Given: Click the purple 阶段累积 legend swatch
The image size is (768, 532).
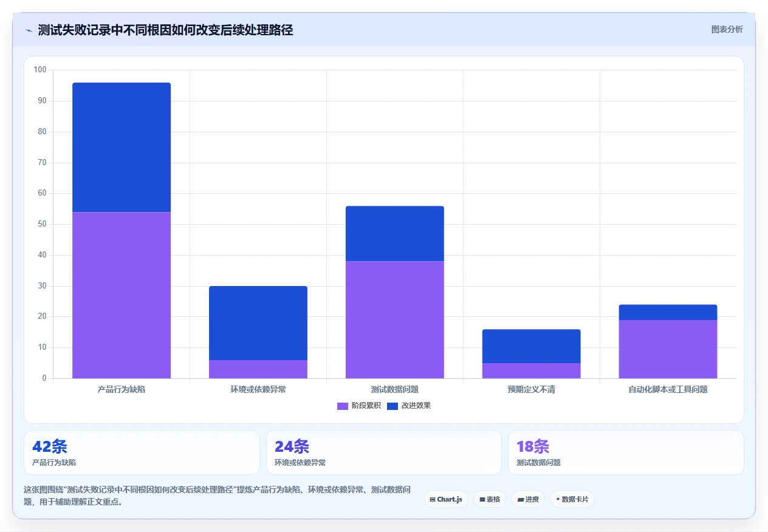Looking at the screenshot, I should (343, 406).
